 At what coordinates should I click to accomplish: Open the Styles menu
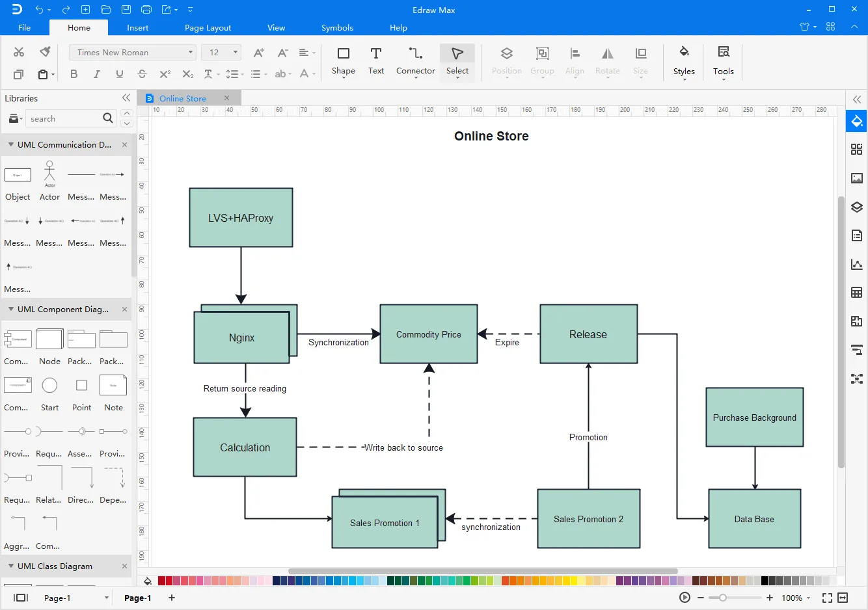684,62
